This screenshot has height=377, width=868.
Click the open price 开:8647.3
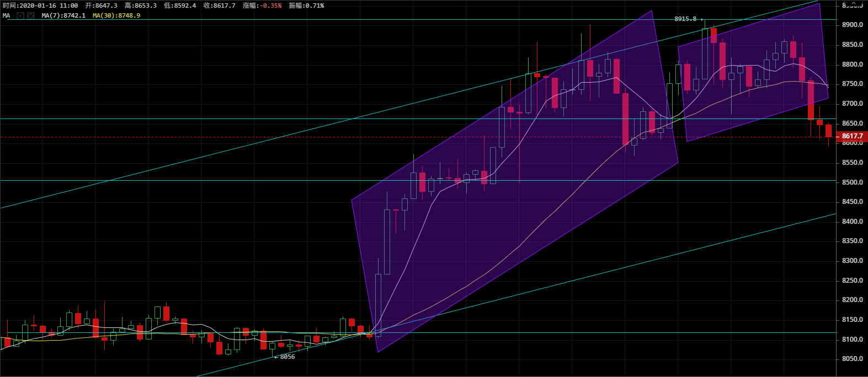tap(101, 6)
